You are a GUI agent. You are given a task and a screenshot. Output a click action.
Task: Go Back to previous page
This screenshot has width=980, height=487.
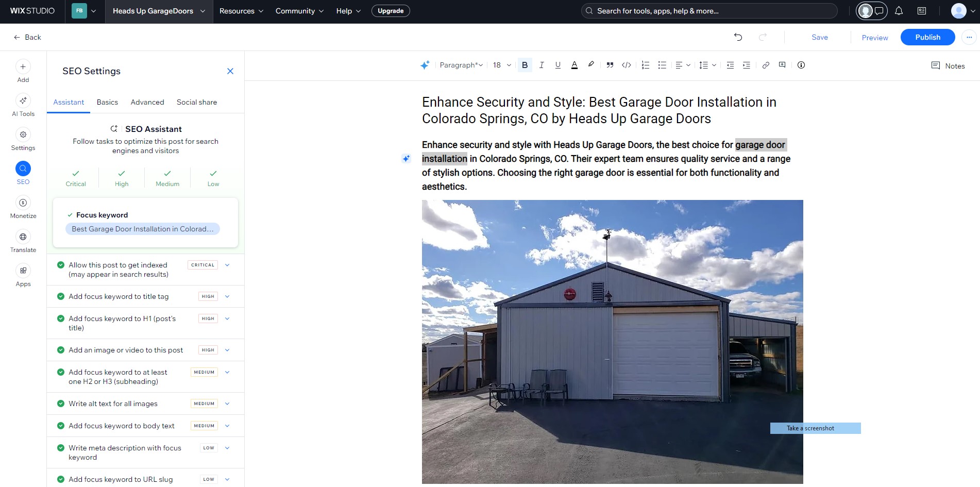coord(27,37)
